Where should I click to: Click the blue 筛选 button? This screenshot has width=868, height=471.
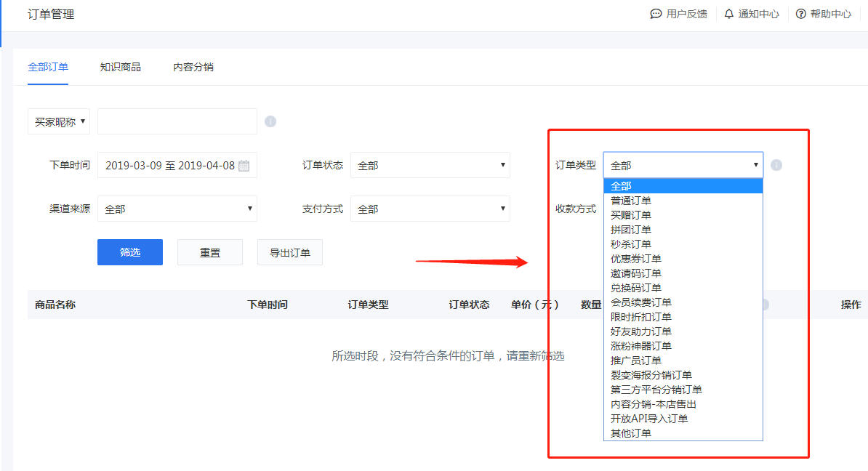click(x=130, y=252)
